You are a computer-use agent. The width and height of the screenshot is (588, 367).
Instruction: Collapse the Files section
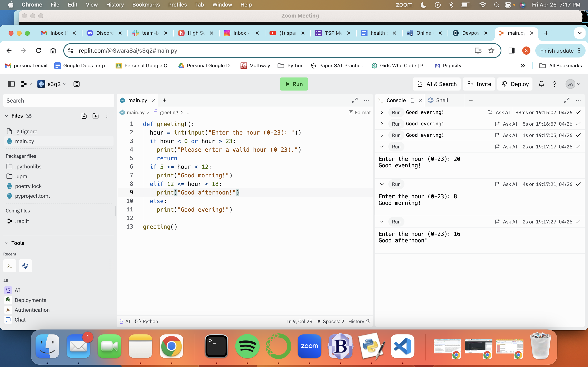[7, 116]
